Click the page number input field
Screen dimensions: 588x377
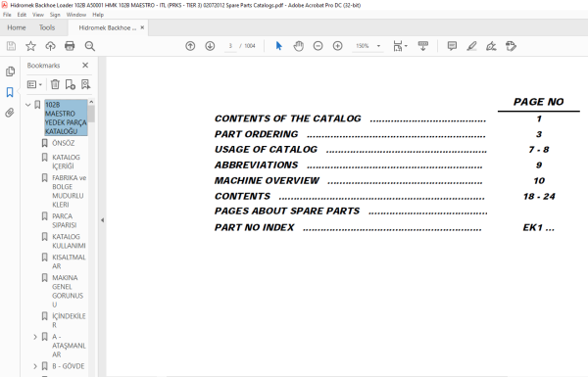tap(230, 46)
